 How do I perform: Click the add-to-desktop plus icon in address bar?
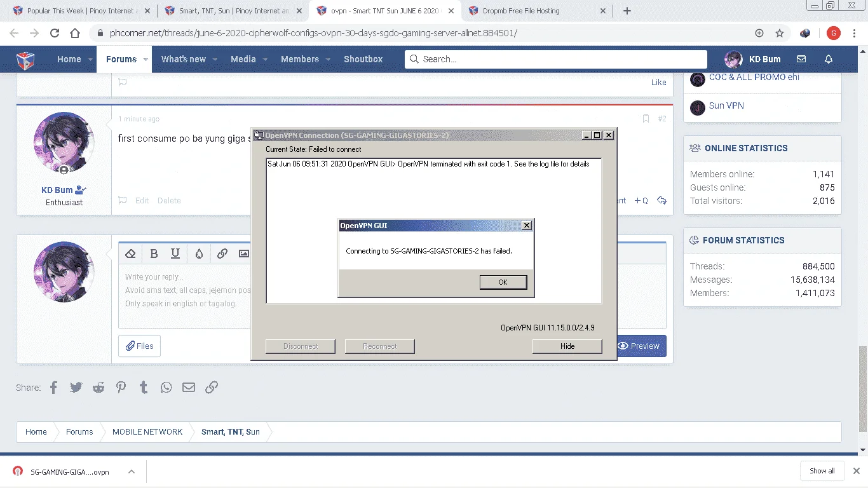pyautogui.click(x=759, y=33)
